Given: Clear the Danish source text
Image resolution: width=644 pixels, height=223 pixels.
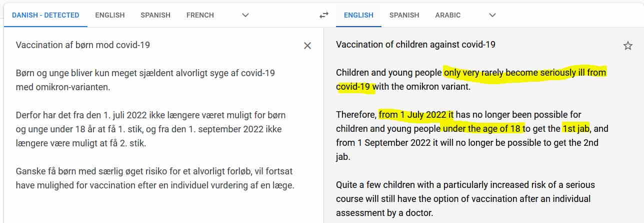Looking at the screenshot, I should click(307, 46).
